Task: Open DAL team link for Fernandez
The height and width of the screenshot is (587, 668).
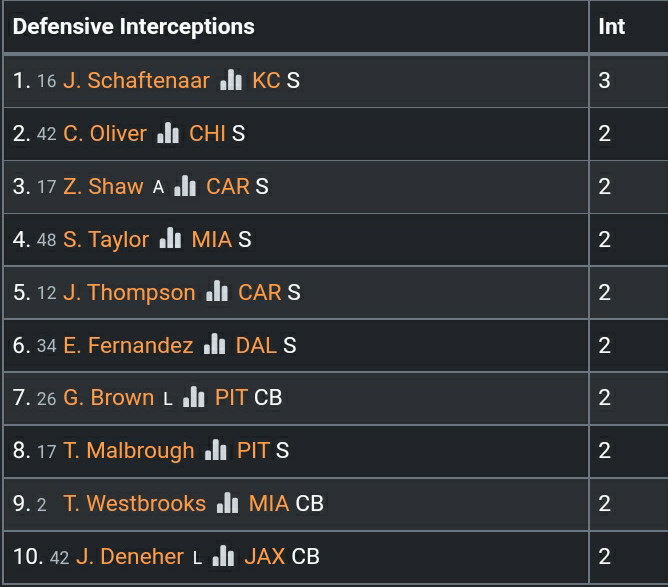Action: (256, 345)
